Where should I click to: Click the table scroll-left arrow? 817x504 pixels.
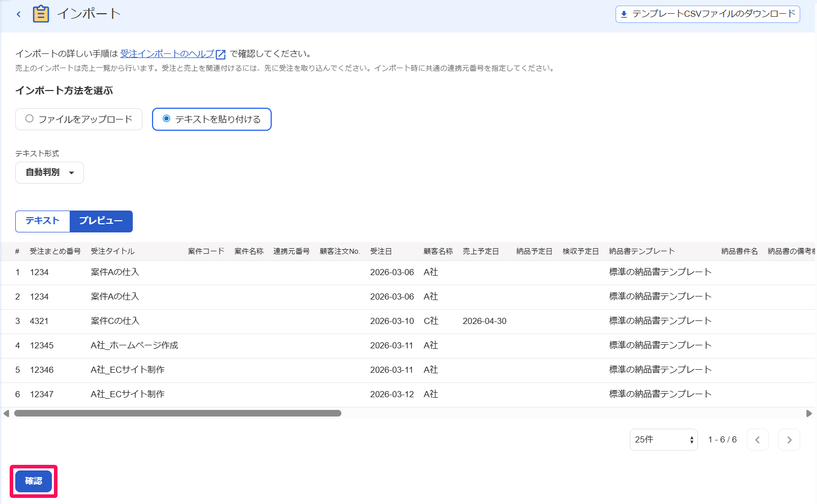pos(6,413)
